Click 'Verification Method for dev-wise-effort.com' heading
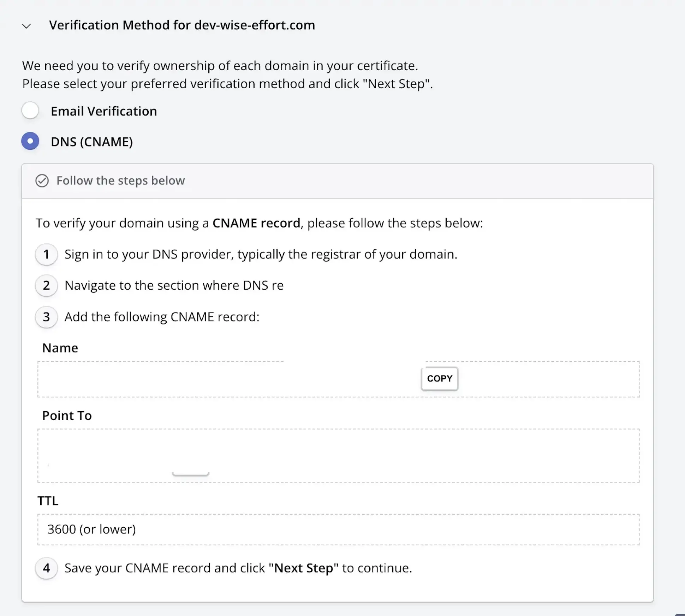Viewport: 685px width, 616px height. [182, 25]
